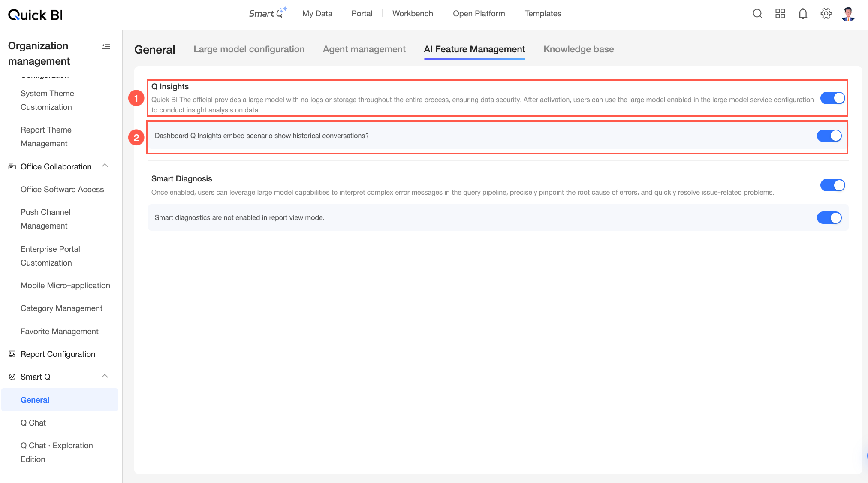This screenshot has height=483, width=868.
Task: Open the search magnifier icon
Action: (757, 14)
